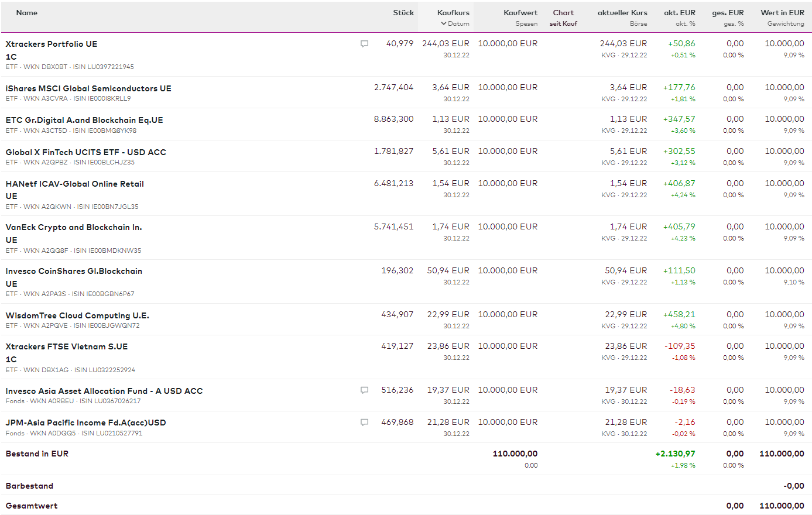Select Xtrackers FTSE Vietnam S.UE link
The image size is (812, 515).
point(67,346)
